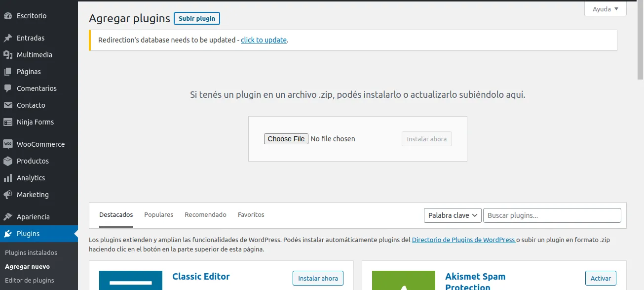Image resolution: width=644 pixels, height=290 pixels.
Task: Open WooCommerce menu label
Action: pyautogui.click(x=40, y=144)
